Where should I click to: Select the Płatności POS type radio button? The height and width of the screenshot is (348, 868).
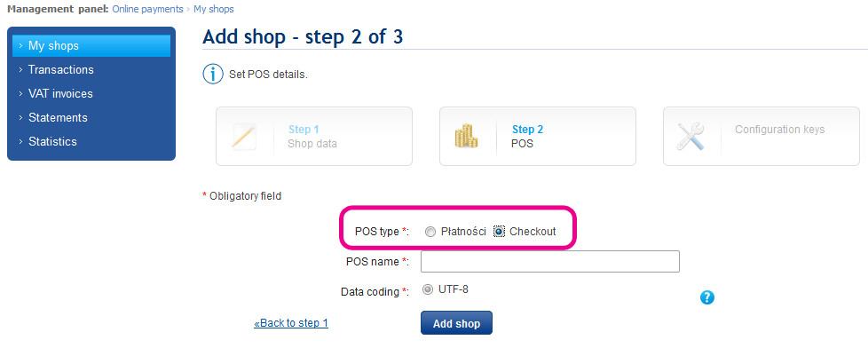(x=430, y=232)
